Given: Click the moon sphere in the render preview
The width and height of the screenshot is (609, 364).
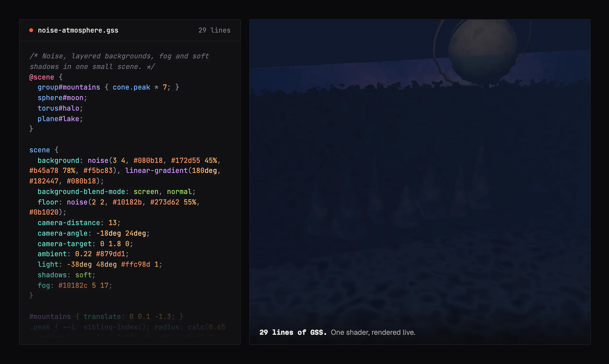Looking at the screenshot, I should pos(483,52).
